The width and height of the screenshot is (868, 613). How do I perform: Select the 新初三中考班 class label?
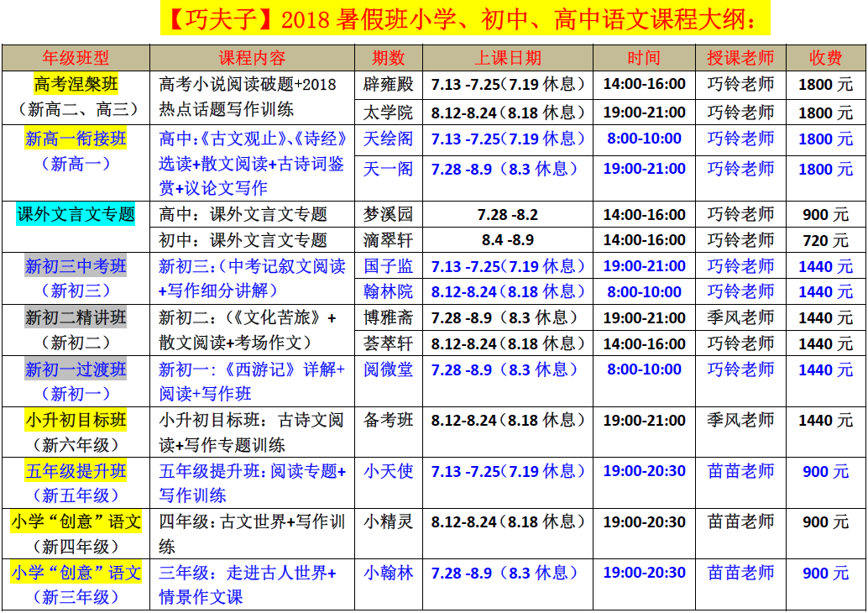pos(76,266)
